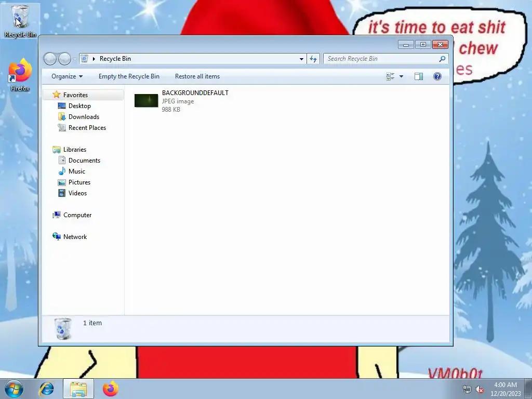Click the Recycle Bin icon in details pane
Image resolution: width=532 pixels, height=399 pixels.
(x=63, y=328)
